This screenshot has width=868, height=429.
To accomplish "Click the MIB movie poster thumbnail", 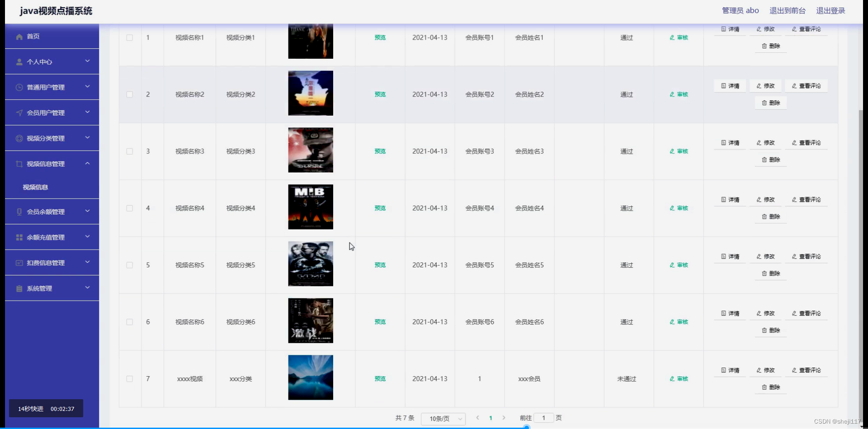I will tap(310, 207).
